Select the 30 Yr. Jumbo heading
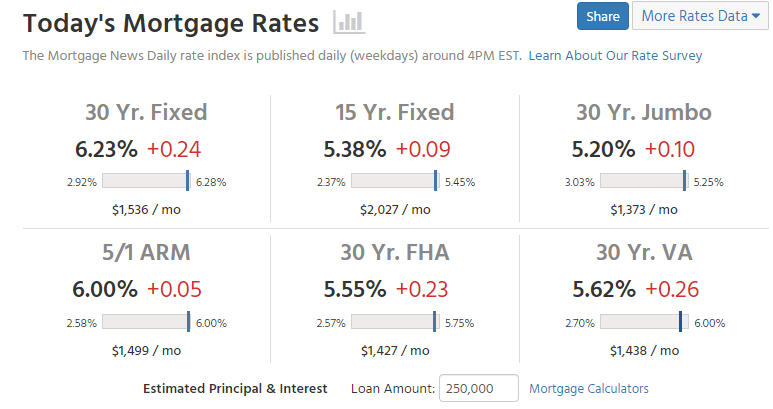The height and width of the screenshot is (409, 773). point(643,112)
